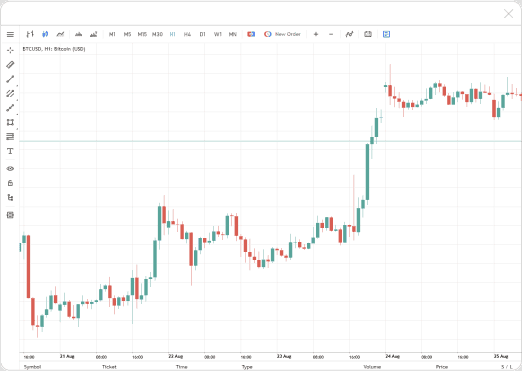Toggle the lock drawings icon

(10, 183)
